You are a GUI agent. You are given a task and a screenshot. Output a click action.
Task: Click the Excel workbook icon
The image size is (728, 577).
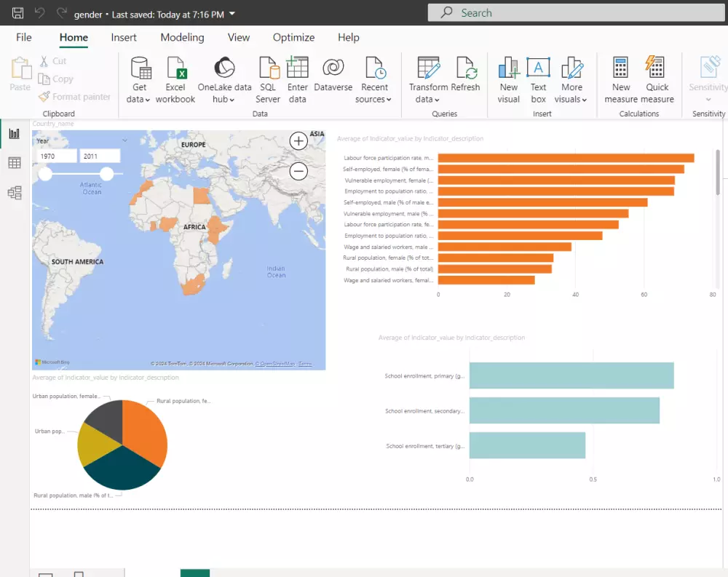[176, 68]
